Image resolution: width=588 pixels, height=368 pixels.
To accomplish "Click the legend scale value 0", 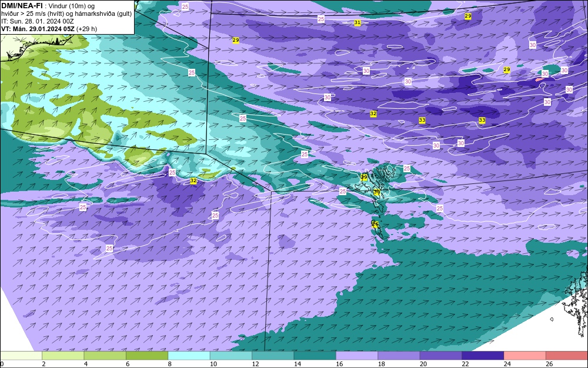I will click(x=2, y=364).
